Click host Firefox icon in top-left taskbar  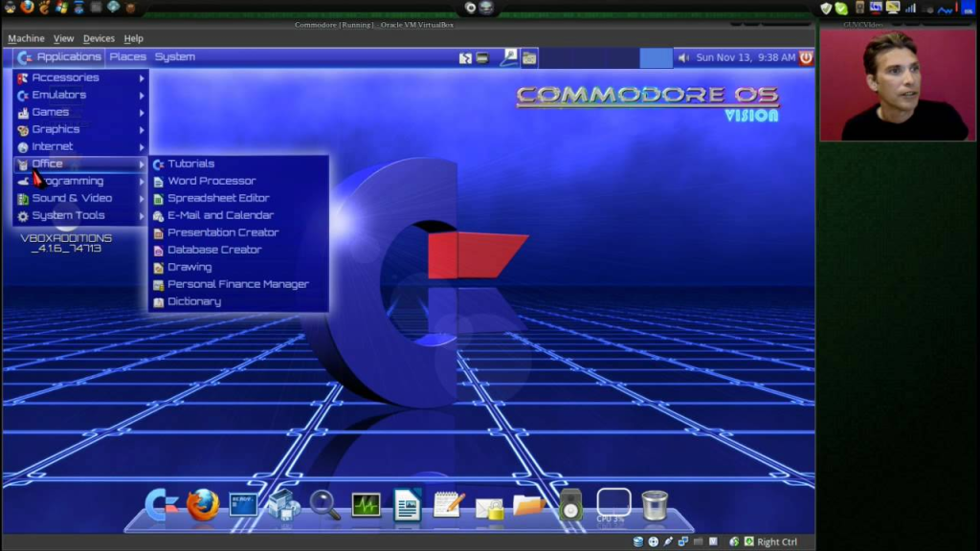(27, 8)
